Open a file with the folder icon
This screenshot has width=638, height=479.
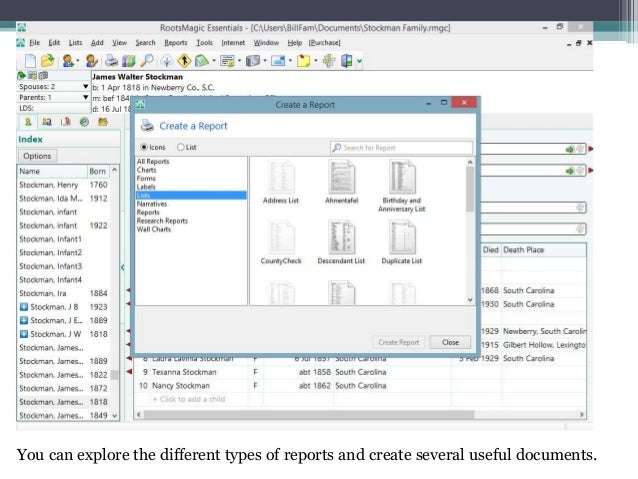point(48,61)
